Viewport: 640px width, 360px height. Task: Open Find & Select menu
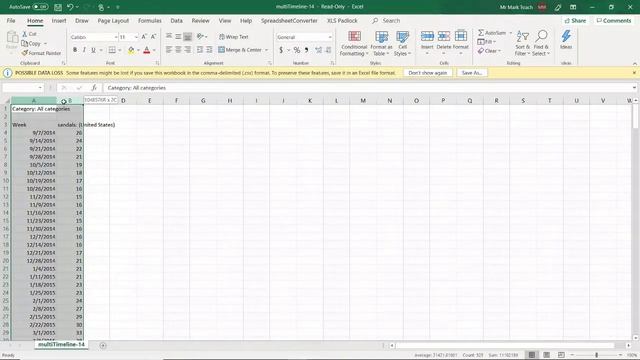pyautogui.click(x=541, y=43)
